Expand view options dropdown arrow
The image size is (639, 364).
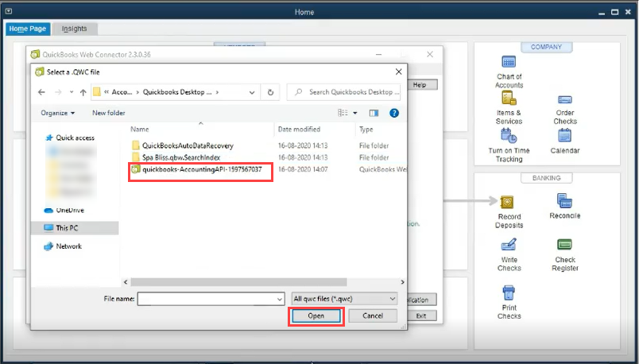coord(355,113)
